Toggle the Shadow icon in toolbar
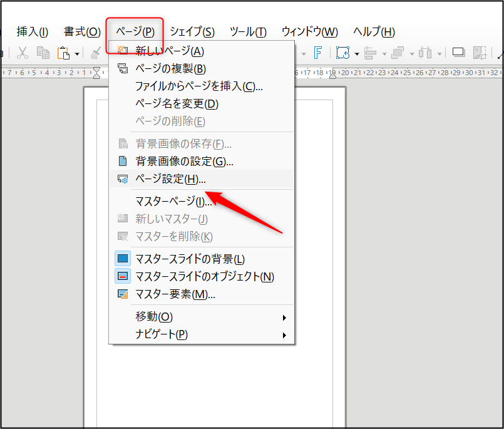This screenshot has height=429, width=504. point(459,53)
